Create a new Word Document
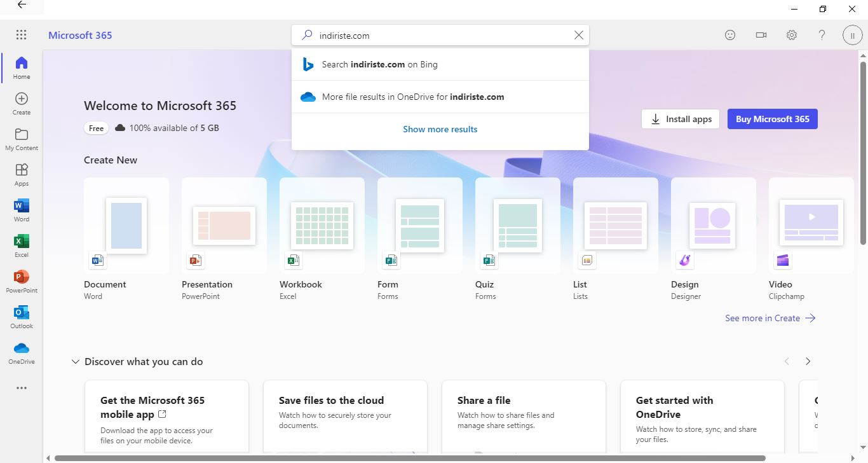The height and width of the screenshot is (463, 868). 126,238
